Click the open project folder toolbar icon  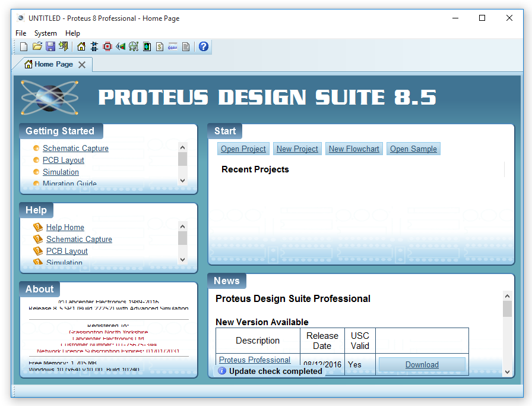click(x=37, y=46)
